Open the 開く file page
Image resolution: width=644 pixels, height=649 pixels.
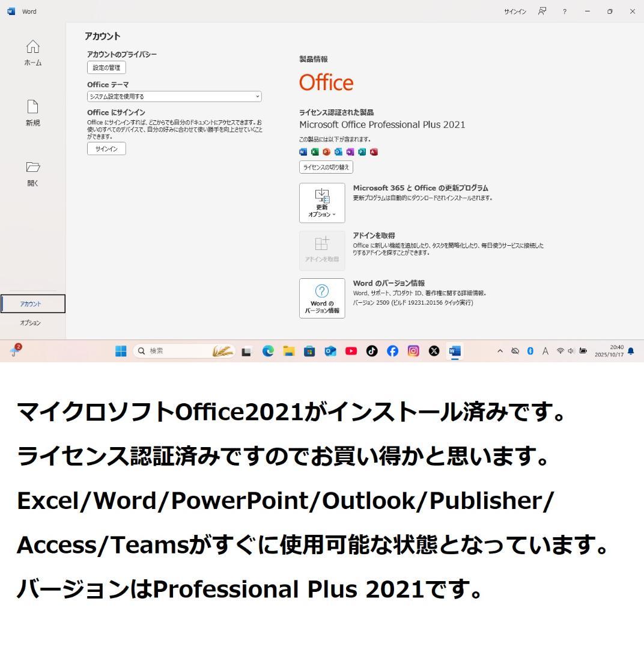[32, 174]
